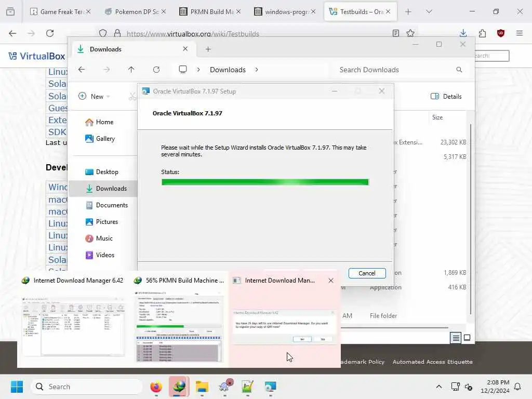Open the Firefox extensions puzzle icon
The height and width of the screenshot is (399, 532).
click(x=482, y=33)
